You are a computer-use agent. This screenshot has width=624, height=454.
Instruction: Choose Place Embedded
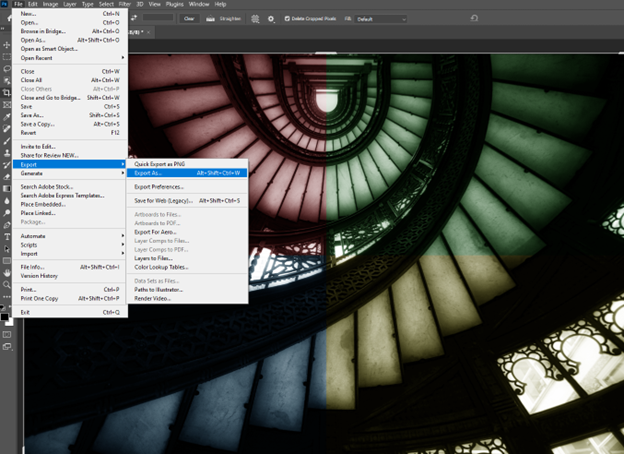(x=70, y=204)
